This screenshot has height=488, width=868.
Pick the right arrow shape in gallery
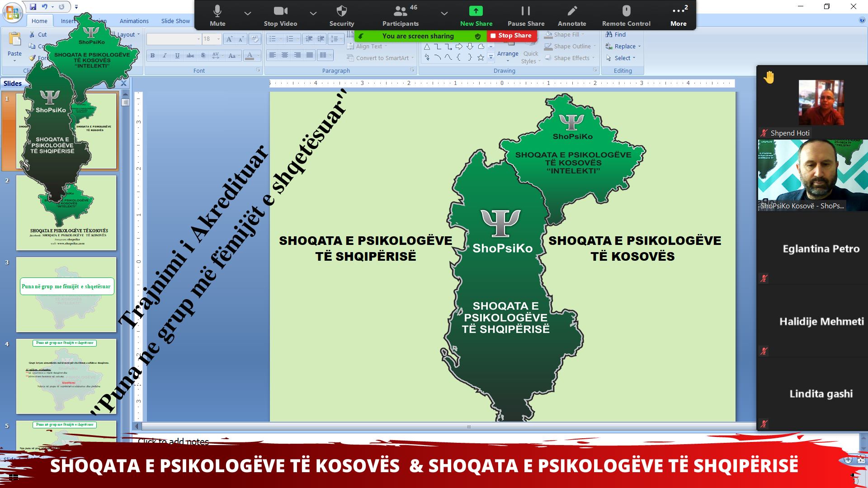(x=459, y=47)
